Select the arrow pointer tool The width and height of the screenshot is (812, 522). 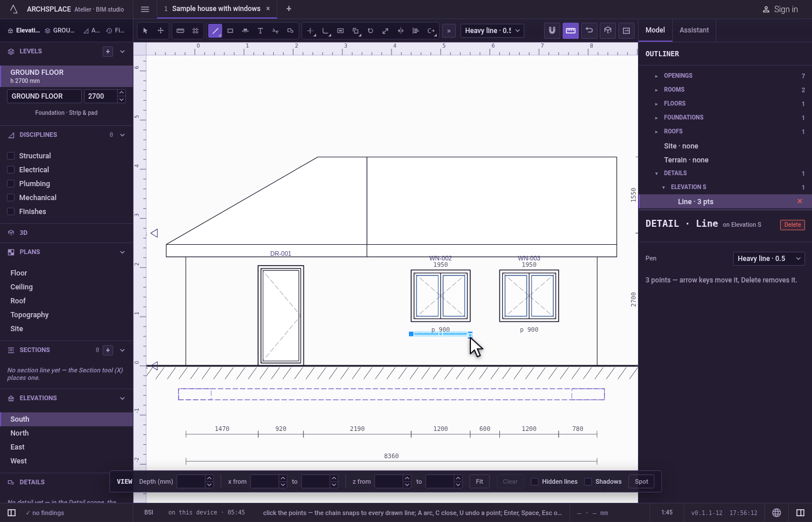[146, 31]
